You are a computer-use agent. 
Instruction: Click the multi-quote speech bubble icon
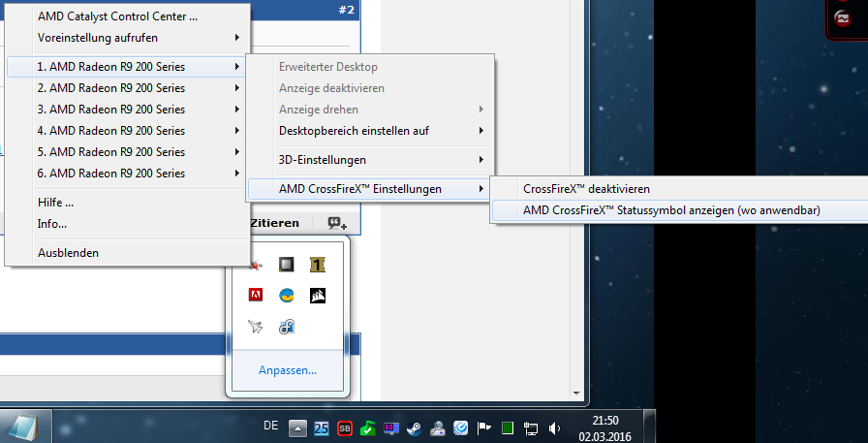point(337,223)
